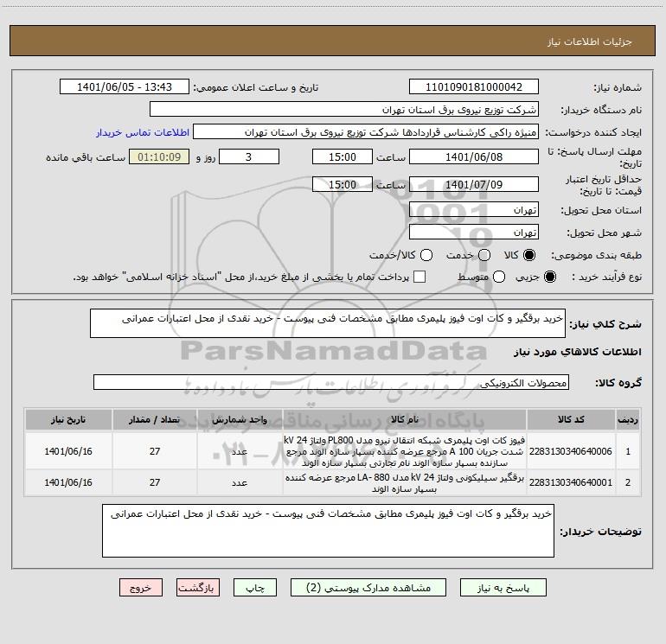The width and height of the screenshot is (666, 644).
Task: Click the days remaining field showing 3
Action: point(249,156)
